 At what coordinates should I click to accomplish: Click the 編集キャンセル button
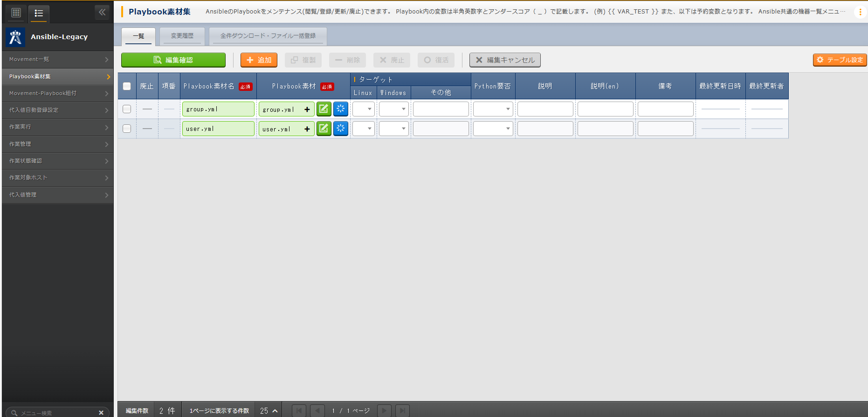tap(505, 60)
